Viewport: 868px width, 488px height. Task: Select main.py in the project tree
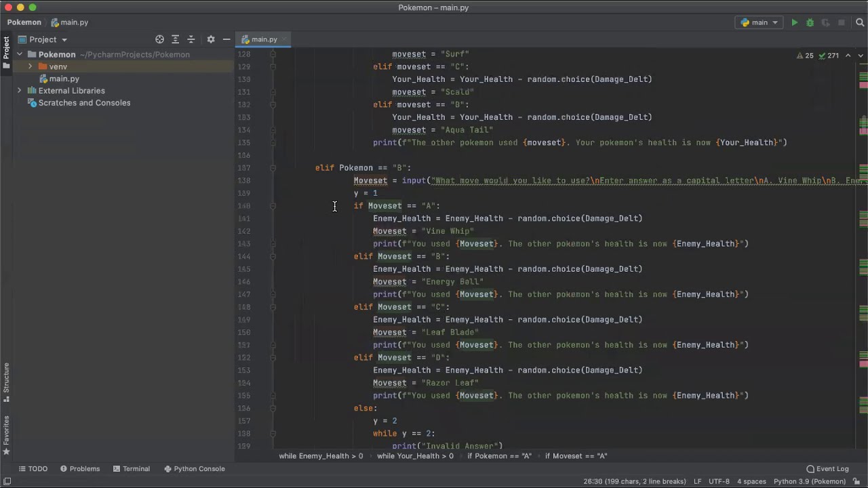tap(64, 79)
